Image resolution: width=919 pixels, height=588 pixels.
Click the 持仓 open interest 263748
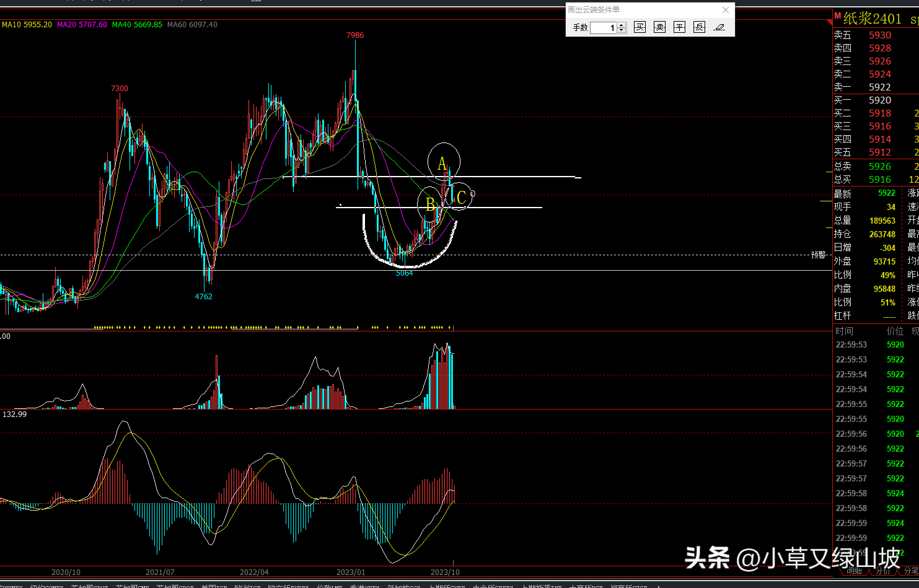pos(882,234)
